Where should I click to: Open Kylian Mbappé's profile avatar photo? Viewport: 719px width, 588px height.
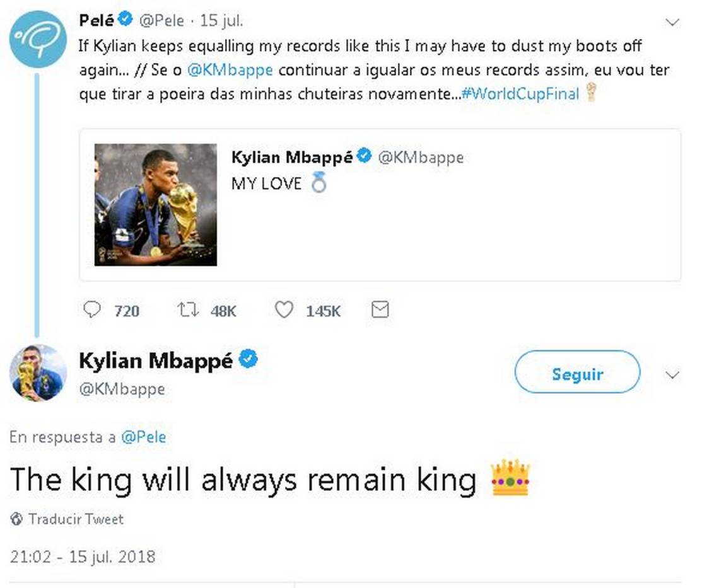(38, 372)
